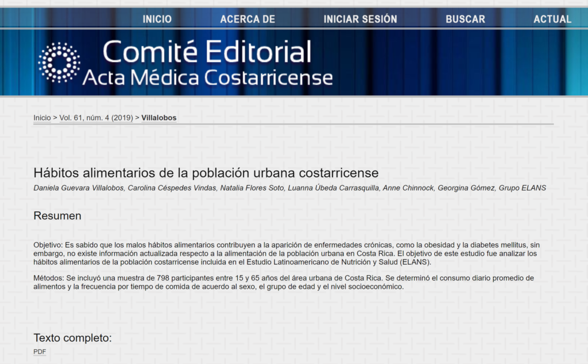The height and width of the screenshot is (364, 588).
Task: Open the BUSCAR navigation item
Action: [465, 19]
